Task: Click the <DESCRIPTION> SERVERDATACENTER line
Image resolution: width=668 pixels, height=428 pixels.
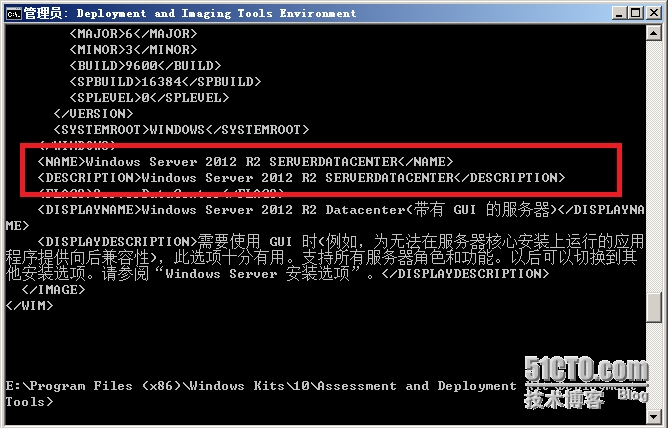Action: coord(301,178)
